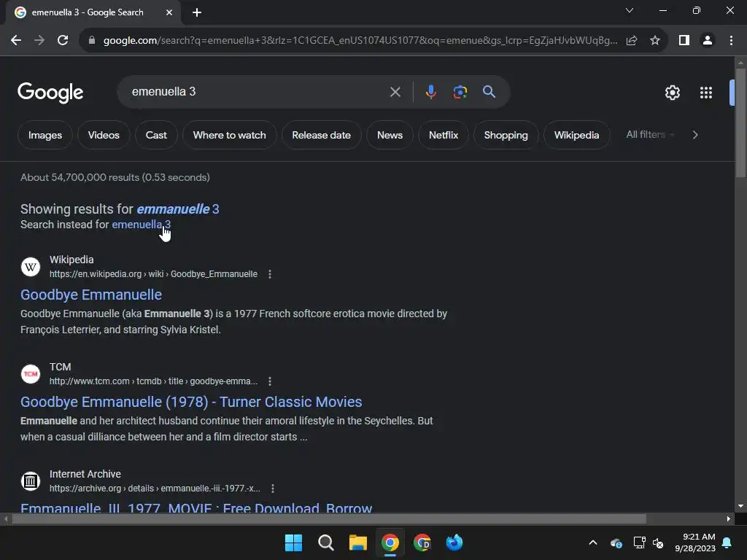Screen dimensions: 747x560
Task: Switch to the Videos filter
Action: coord(104,135)
